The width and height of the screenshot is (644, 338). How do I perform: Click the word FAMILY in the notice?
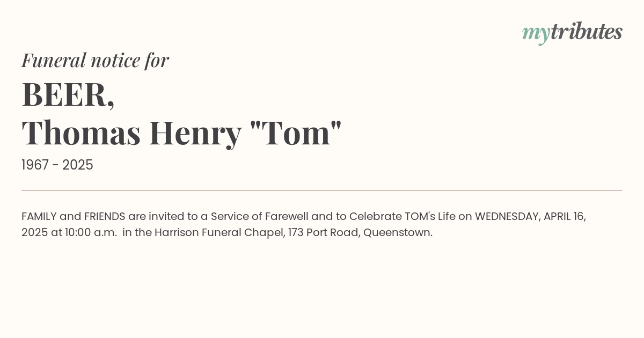[39, 216]
